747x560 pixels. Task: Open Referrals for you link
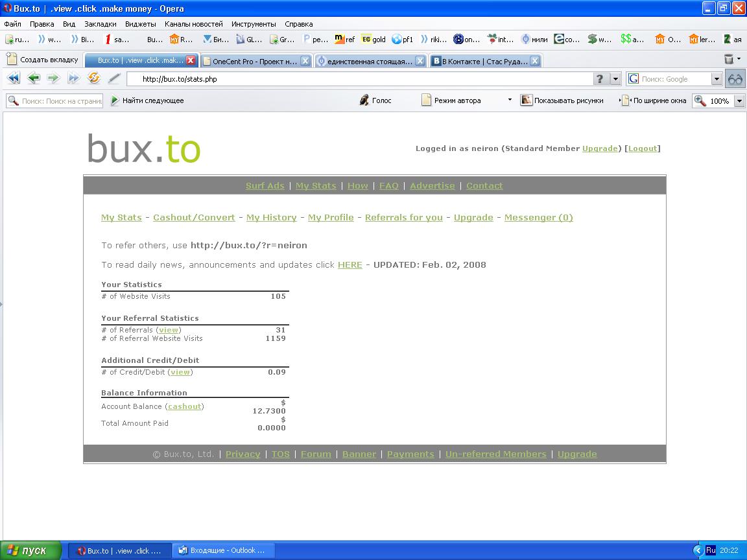click(403, 218)
